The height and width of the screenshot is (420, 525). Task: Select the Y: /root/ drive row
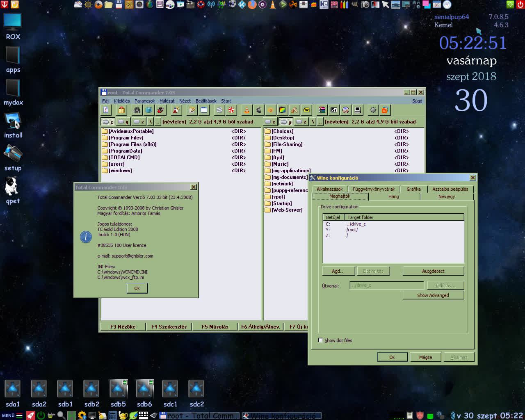[394, 230]
